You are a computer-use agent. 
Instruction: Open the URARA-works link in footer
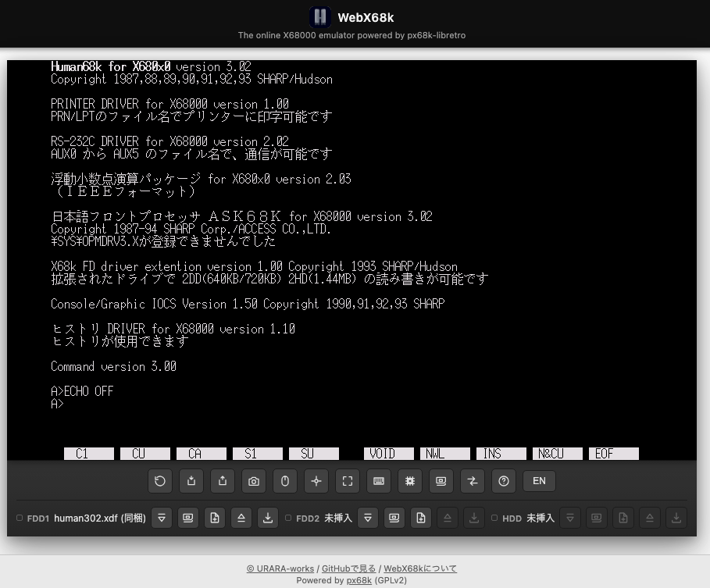coord(280,568)
